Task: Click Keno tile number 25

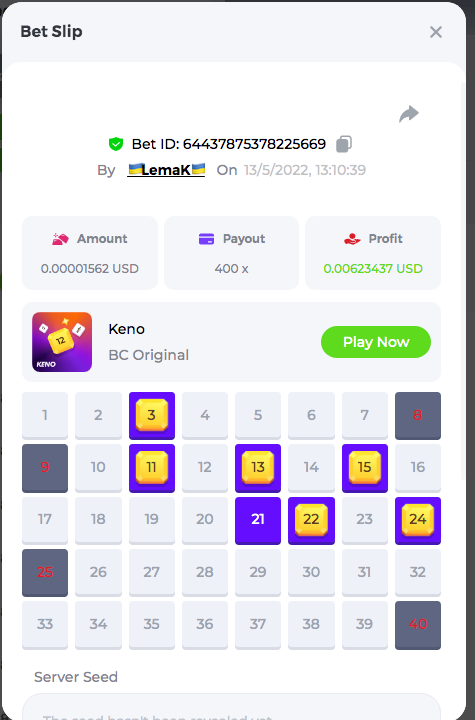Action: 45,573
